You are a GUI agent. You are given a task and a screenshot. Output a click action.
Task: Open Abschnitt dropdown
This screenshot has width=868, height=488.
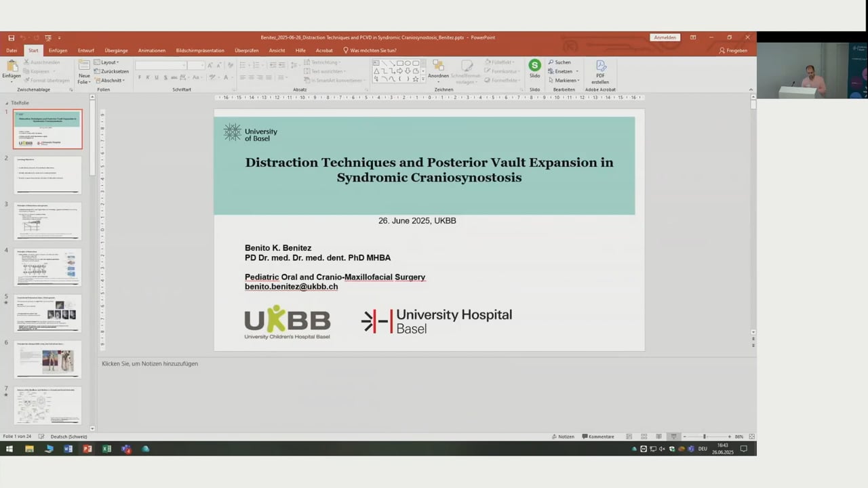(x=110, y=80)
